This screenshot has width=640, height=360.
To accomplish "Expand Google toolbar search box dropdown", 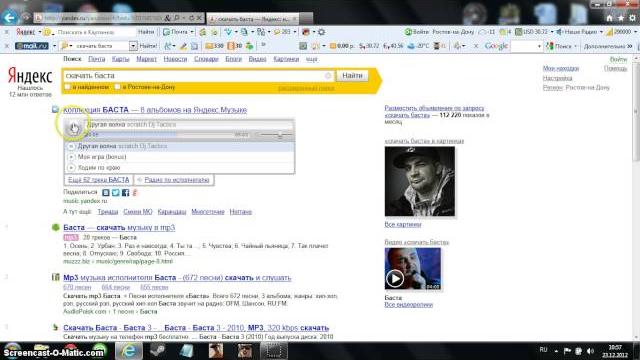I will (x=539, y=46).
